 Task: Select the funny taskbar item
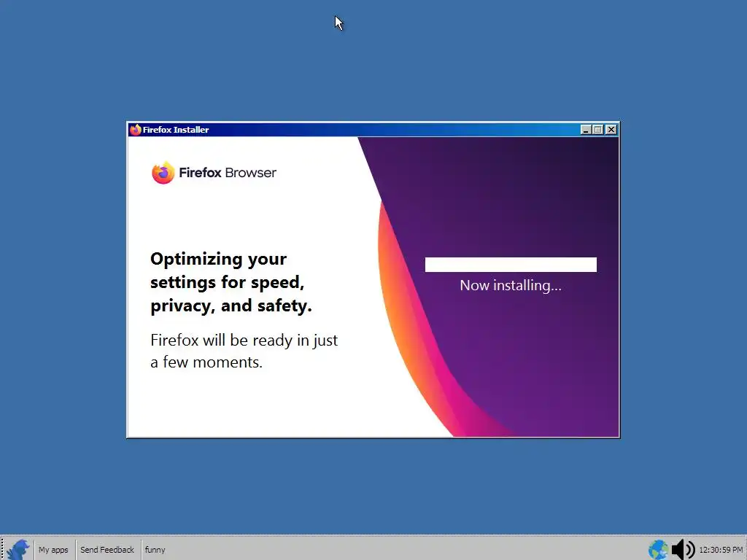click(x=155, y=550)
